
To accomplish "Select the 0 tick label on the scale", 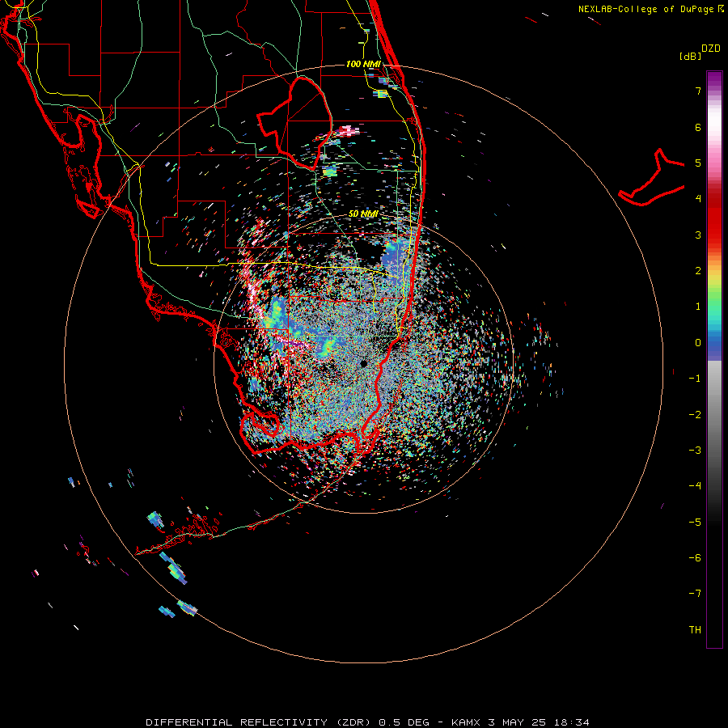I will tap(698, 342).
